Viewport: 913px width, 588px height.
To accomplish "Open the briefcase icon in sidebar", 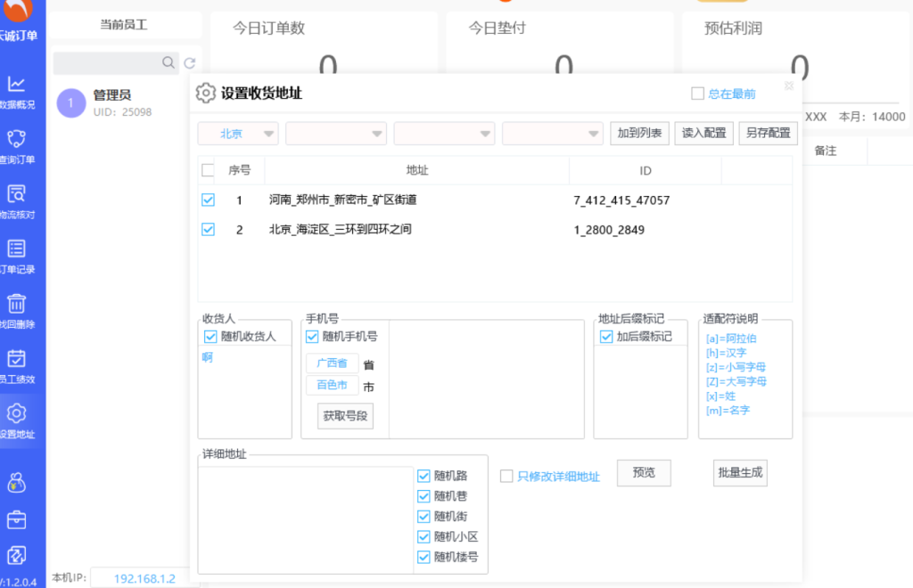I will tap(16, 519).
